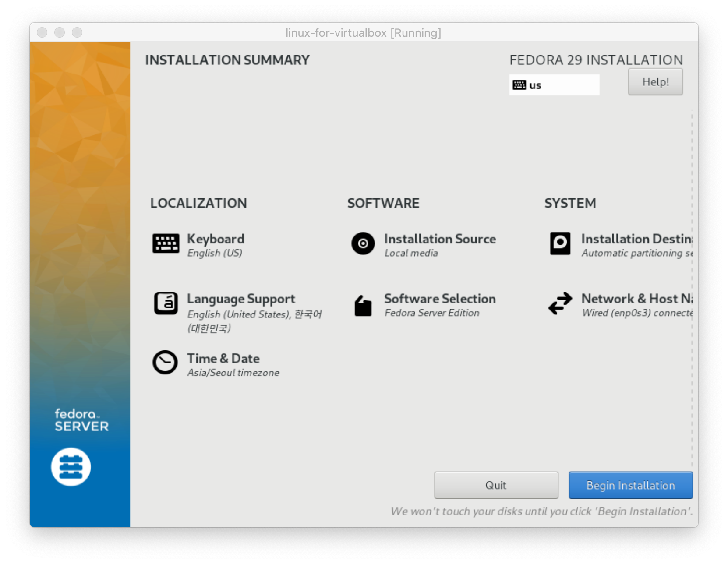Click 'Fedora Server Edition' subtitle
Screen dimensions: 728x564
(432, 313)
